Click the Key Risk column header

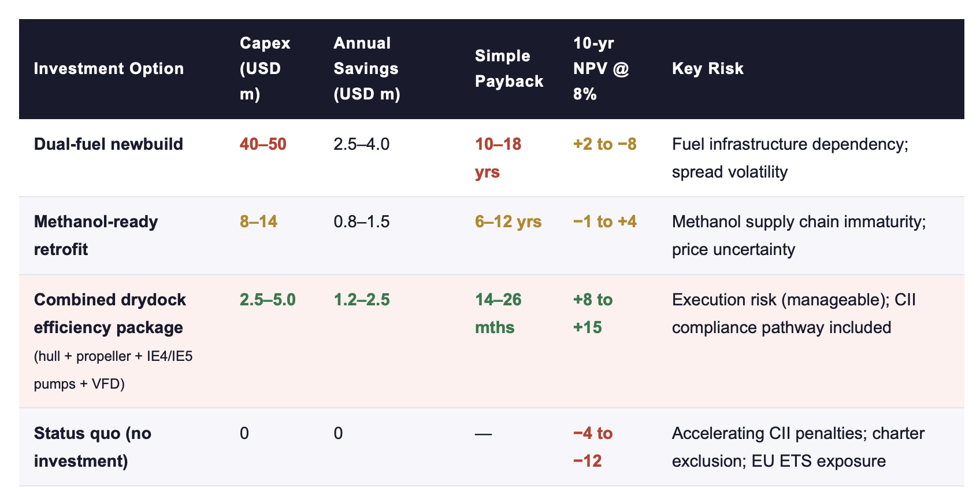coord(708,69)
